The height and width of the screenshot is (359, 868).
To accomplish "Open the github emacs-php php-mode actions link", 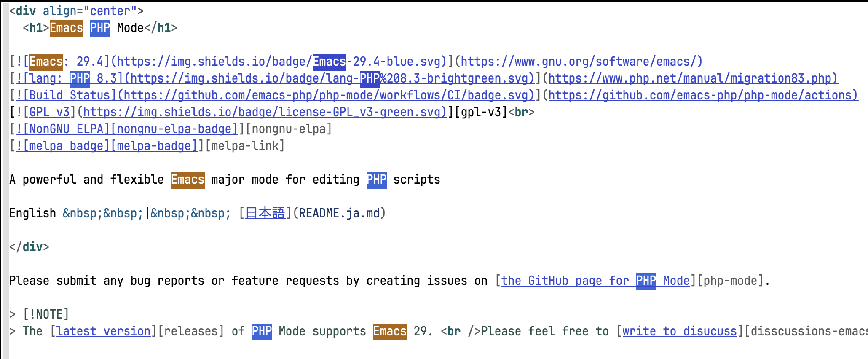I will pyautogui.click(x=703, y=95).
